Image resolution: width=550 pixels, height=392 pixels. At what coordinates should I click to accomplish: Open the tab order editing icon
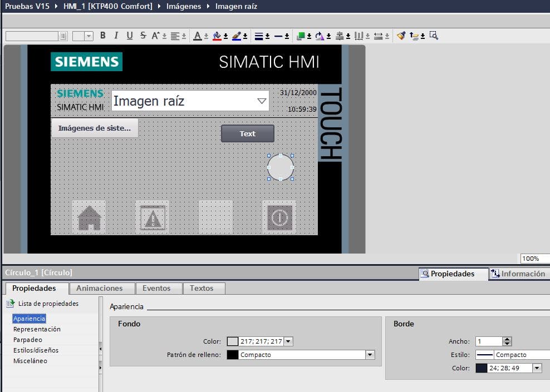coord(414,35)
